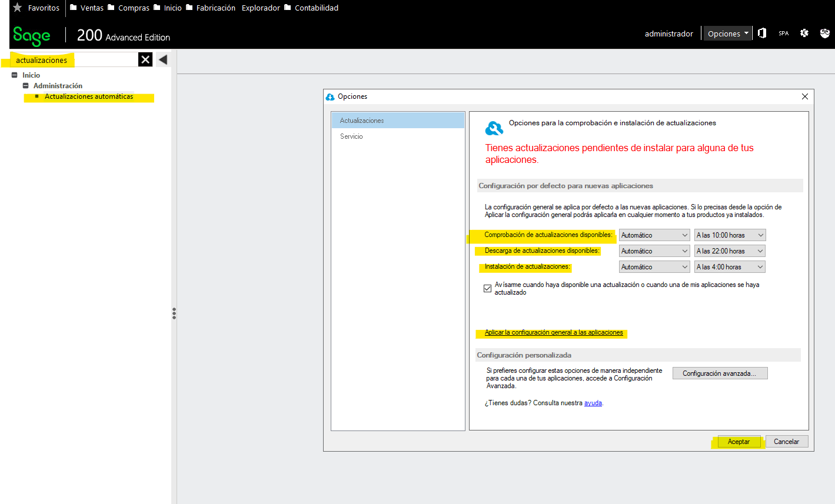Click the sidebar splitter handle dots
This screenshot has height=504, width=835.
click(174, 313)
